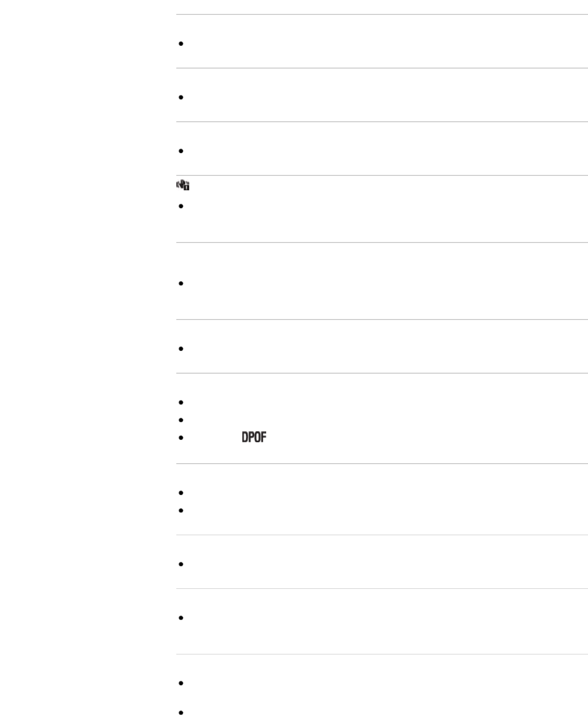This screenshot has height=725, width=588.
Task: Click the second-to-last bullet on the page
Action: [x=181, y=683]
